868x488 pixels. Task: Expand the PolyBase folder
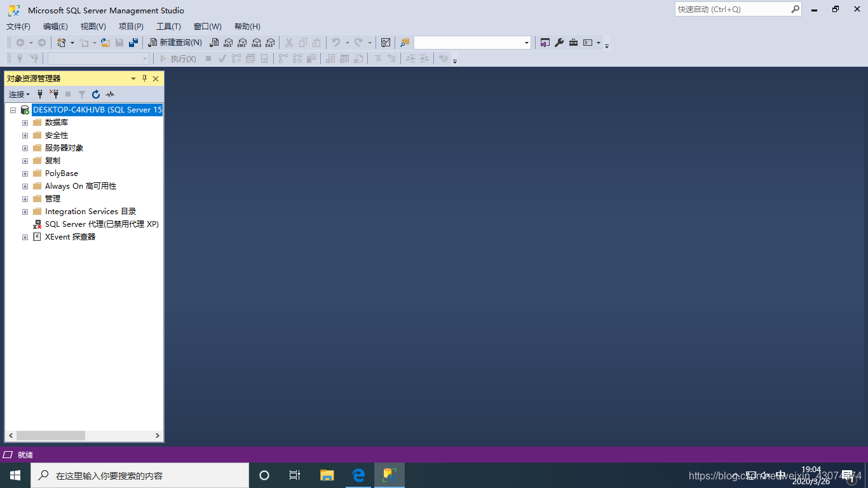(25, 173)
